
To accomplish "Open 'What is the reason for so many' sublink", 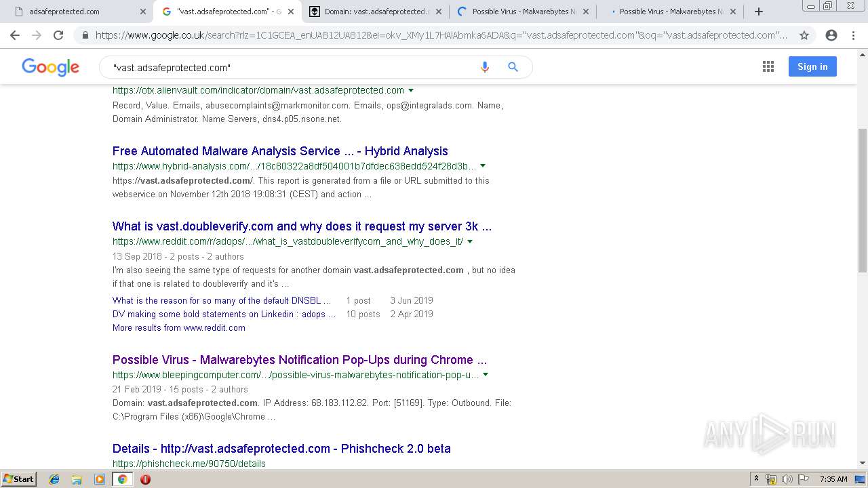I will pos(222,300).
